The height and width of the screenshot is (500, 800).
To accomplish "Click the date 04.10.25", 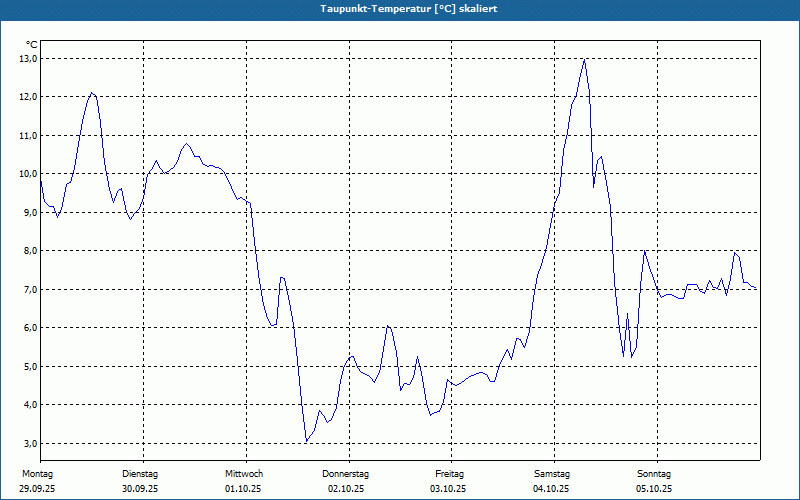I will [551, 489].
